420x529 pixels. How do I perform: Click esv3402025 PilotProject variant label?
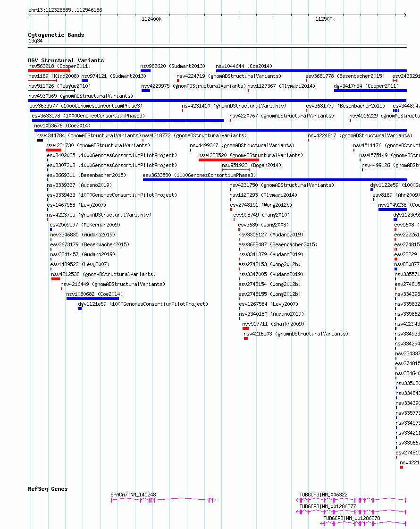coord(112,155)
